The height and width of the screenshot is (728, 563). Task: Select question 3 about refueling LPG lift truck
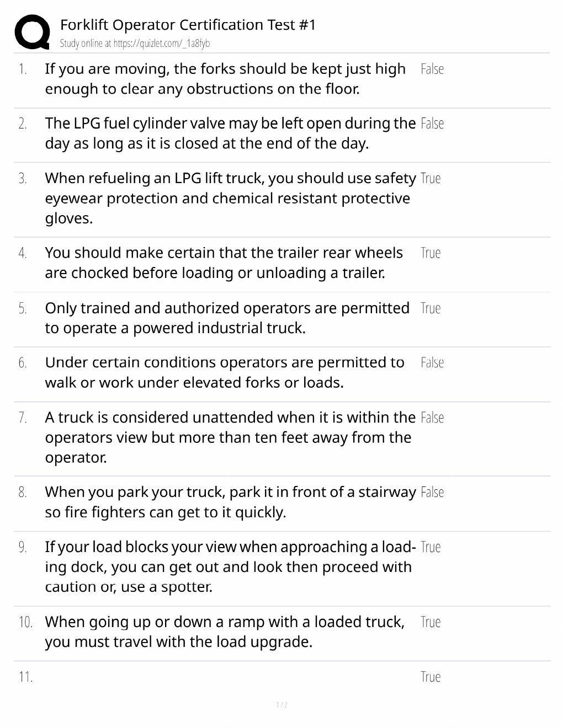[230, 198]
